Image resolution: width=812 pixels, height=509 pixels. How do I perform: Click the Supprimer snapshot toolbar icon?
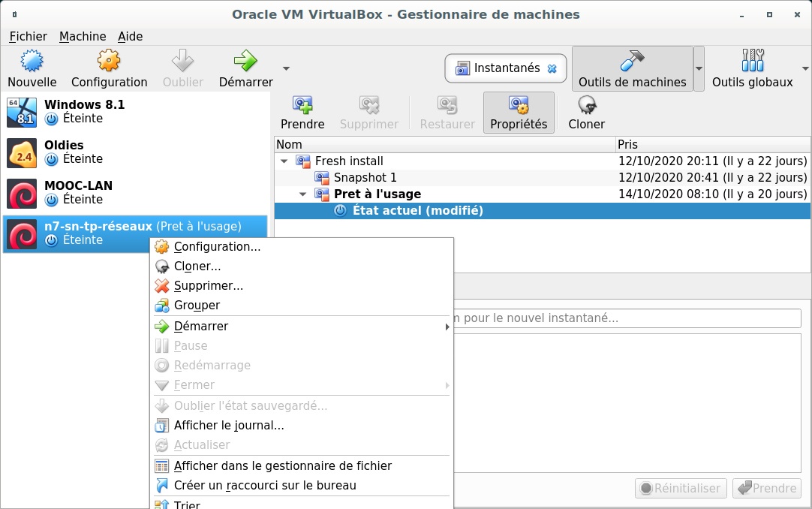(369, 105)
